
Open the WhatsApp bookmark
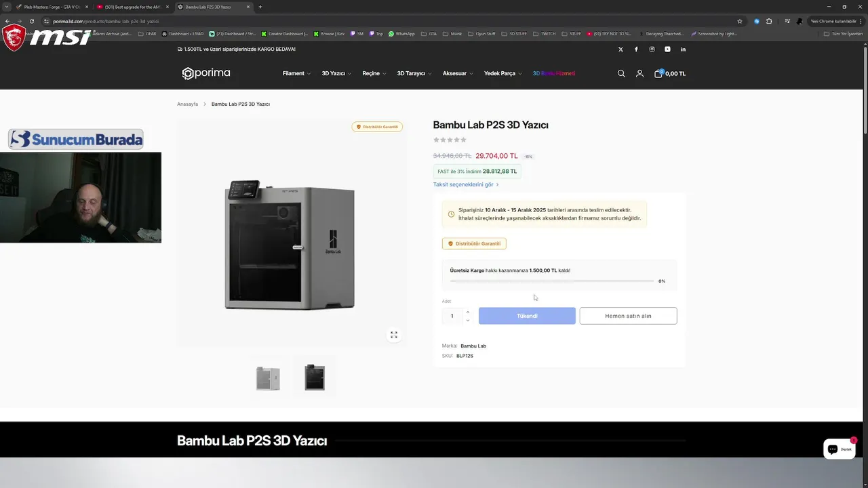(x=401, y=34)
